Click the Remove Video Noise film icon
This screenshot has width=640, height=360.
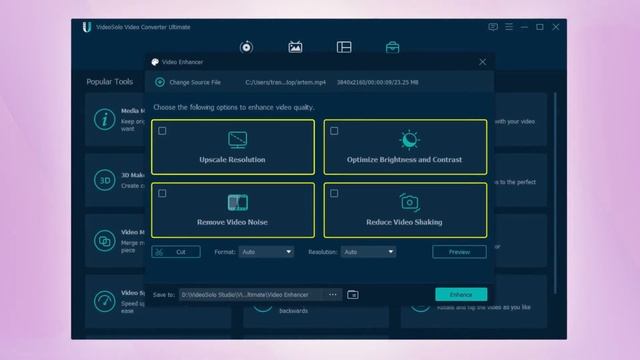pyautogui.click(x=238, y=203)
